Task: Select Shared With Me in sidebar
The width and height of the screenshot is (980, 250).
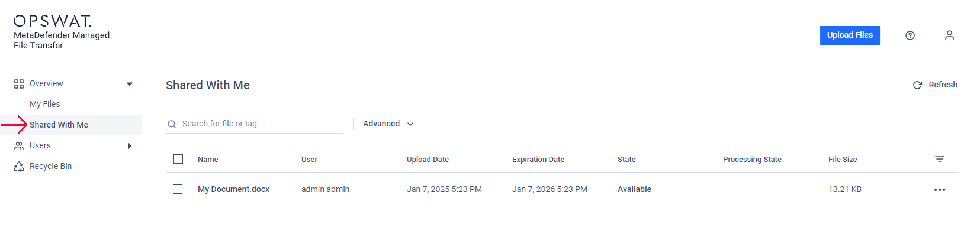Action: pos(59,125)
